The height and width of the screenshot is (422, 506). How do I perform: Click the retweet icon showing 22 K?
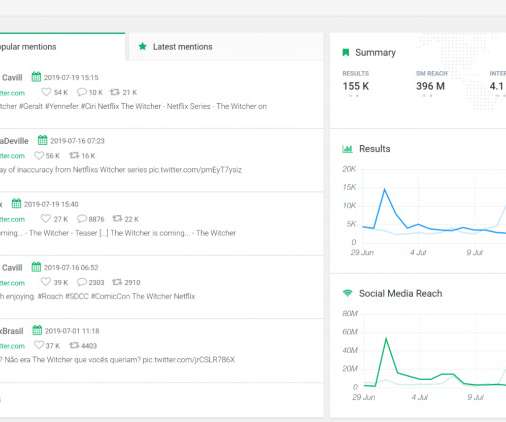(117, 218)
